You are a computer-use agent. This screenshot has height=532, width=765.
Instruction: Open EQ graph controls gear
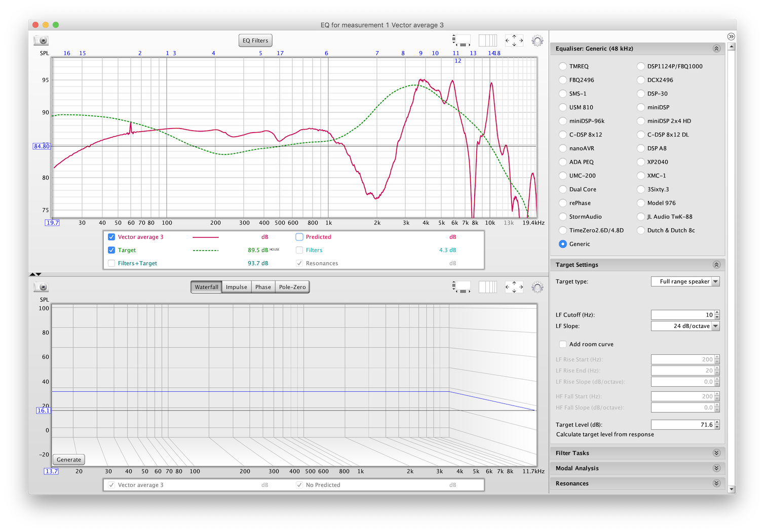point(538,40)
